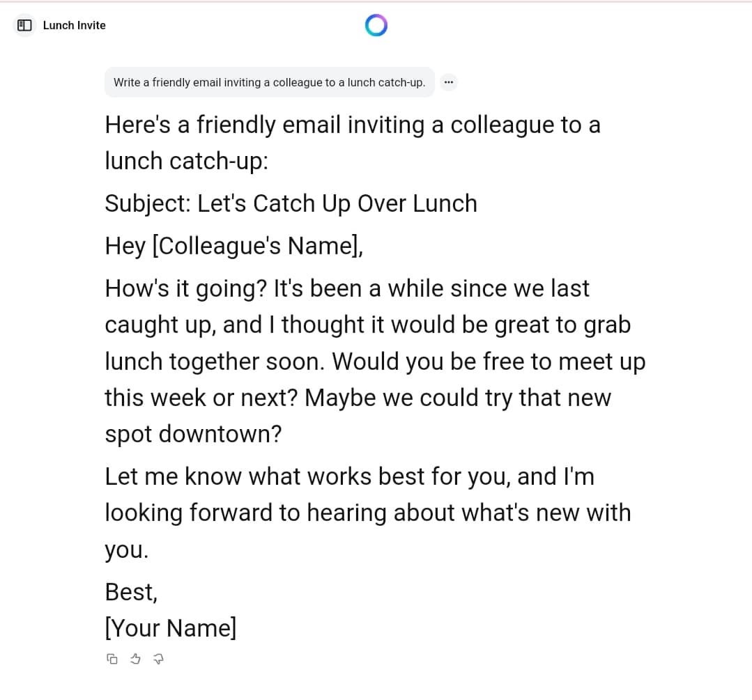The height and width of the screenshot is (700, 752).
Task: Click the 'Best,' sign-off line
Action: (x=131, y=591)
